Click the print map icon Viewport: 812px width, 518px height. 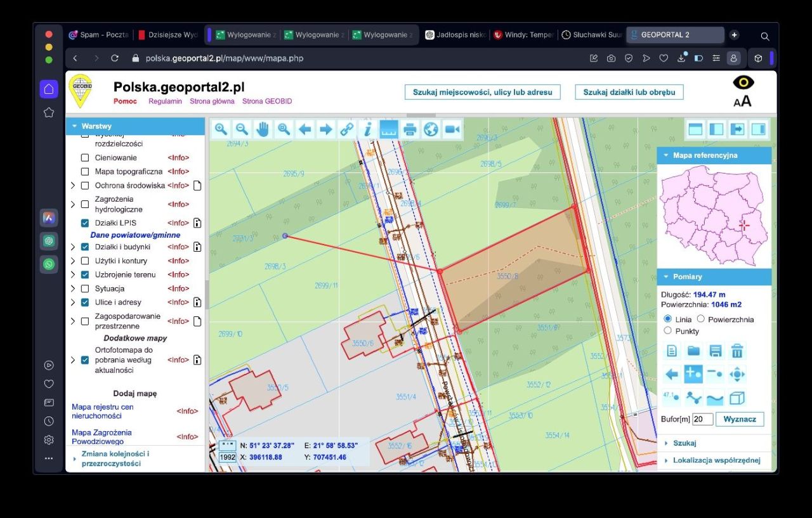point(410,129)
